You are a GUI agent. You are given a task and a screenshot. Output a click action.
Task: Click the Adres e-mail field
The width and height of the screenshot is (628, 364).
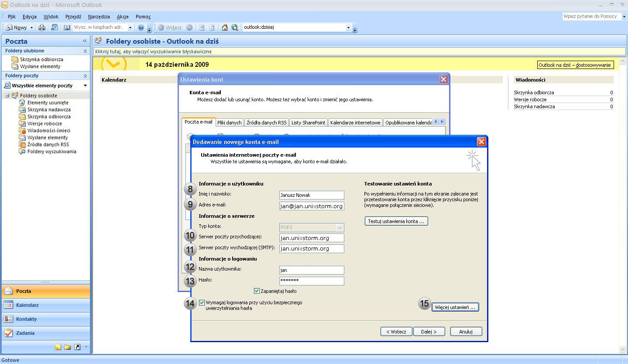point(312,206)
